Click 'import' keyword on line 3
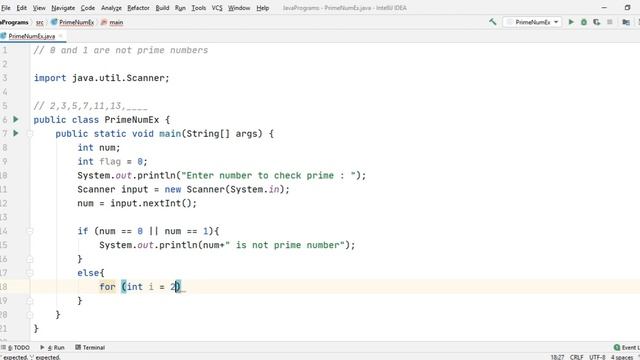This screenshot has width=640, height=360. click(x=50, y=78)
